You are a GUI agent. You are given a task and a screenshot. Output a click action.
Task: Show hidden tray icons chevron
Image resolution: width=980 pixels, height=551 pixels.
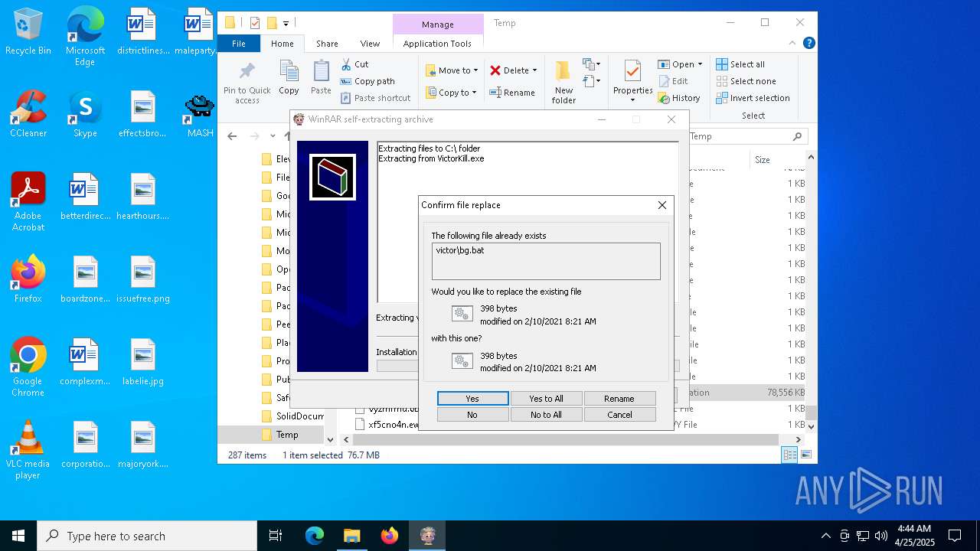pyautogui.click(x=825, y=536)
